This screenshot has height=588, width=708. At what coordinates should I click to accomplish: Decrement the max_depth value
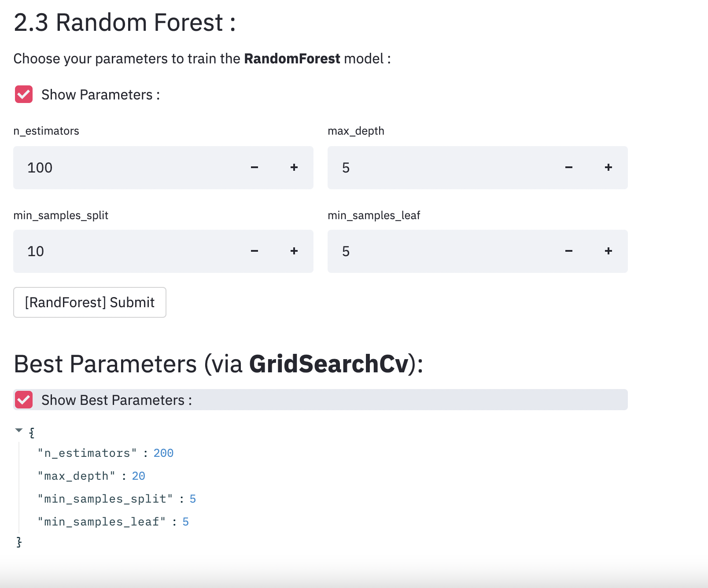click(x=568, y=168)
